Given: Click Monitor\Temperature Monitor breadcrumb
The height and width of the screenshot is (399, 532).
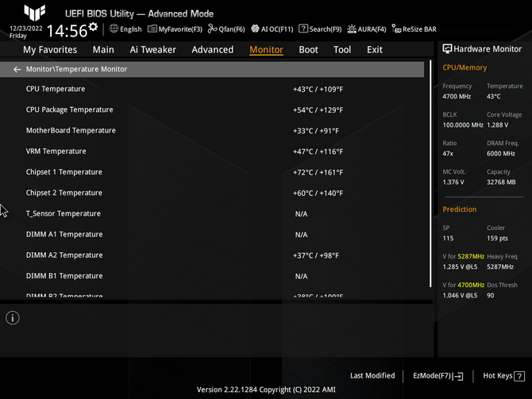Looking at the screenshot, I should [77, 69].
